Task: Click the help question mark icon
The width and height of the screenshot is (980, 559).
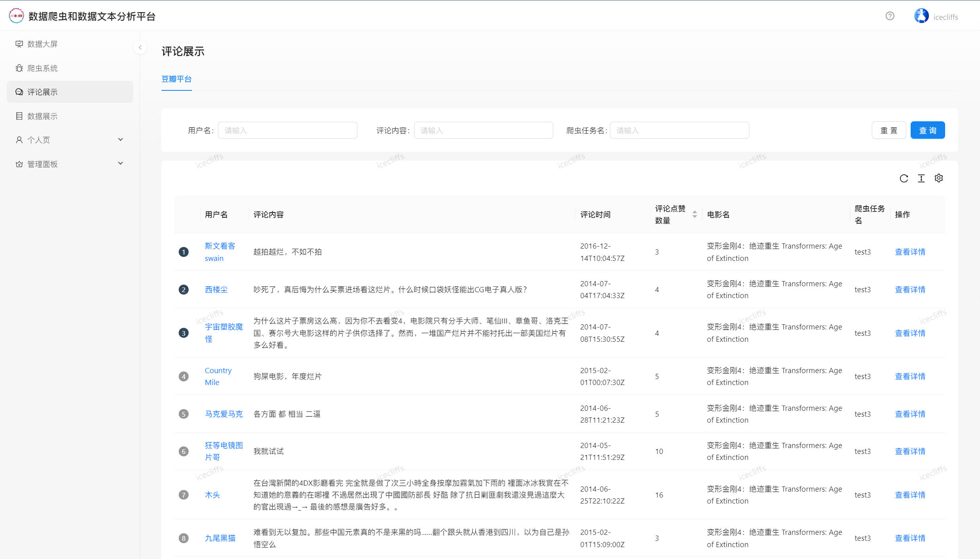Action: coord(890,16)
